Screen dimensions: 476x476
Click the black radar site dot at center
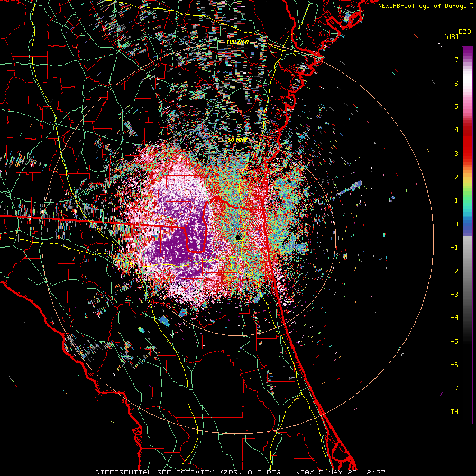point(238,237)
